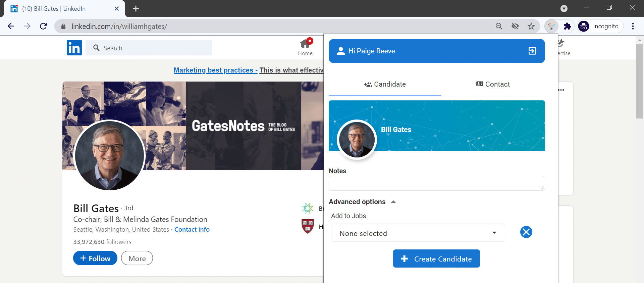
Task: Click the LinkedIn Search field
Action: click(149, 48)
